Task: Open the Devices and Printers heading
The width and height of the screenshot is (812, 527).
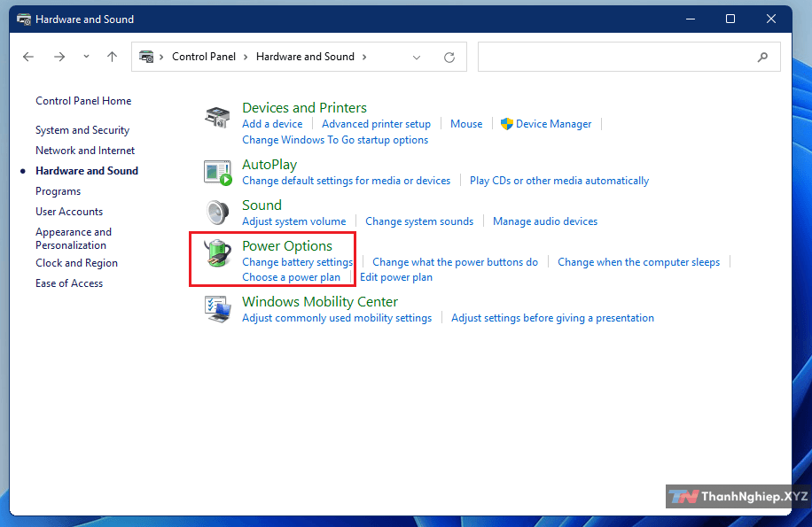Action: tap(305, 107)
